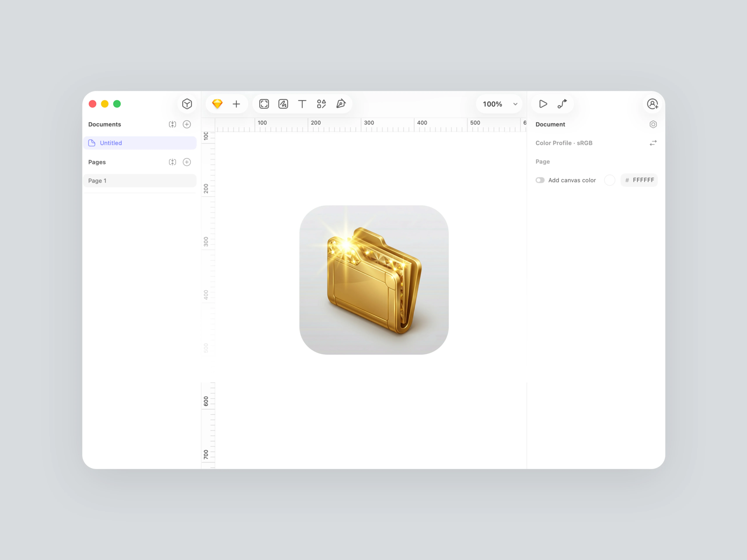Click the Document panel heading
This screenshot has width=747, height=560.
(550, 124)
